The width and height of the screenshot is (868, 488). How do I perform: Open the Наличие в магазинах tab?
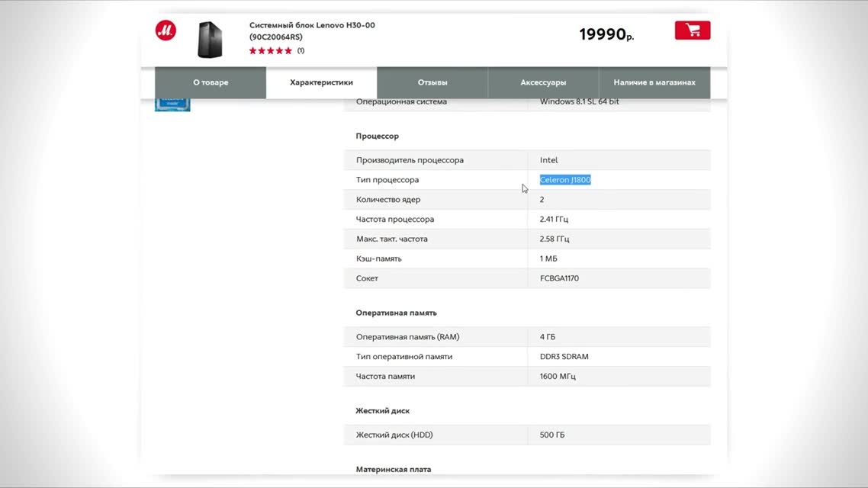click(654, 82)
